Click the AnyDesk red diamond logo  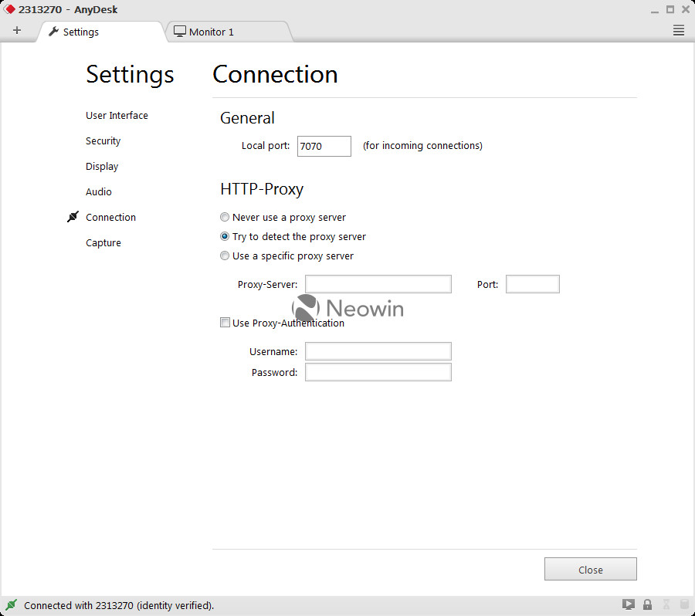pyautogui.click(x=9, y=9)
